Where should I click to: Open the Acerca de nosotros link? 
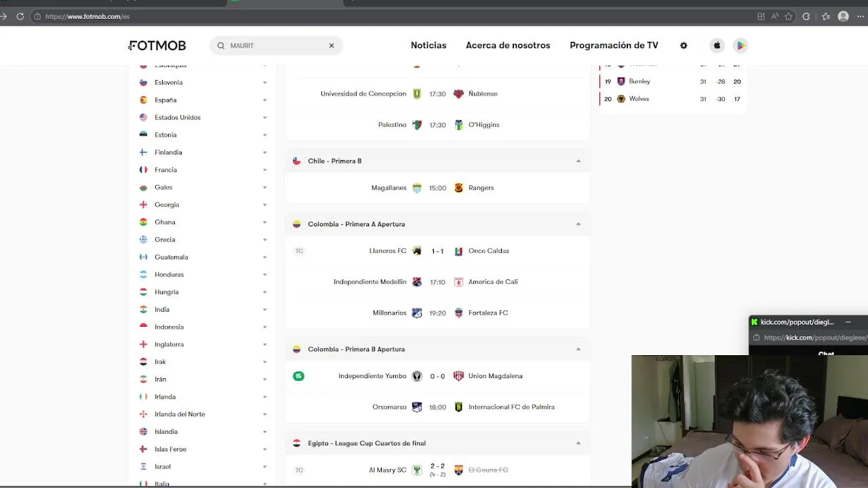508,45
